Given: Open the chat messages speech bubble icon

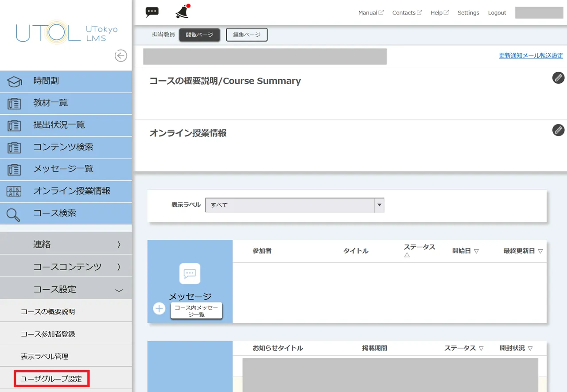Looking at the screenshot, I should pyautogui.click(x=152, y=12).
